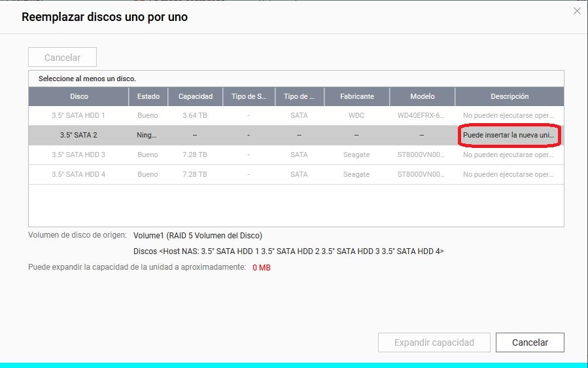Click the 'Puede insertar la nueva uni...' description

click(x=508, y=136)
